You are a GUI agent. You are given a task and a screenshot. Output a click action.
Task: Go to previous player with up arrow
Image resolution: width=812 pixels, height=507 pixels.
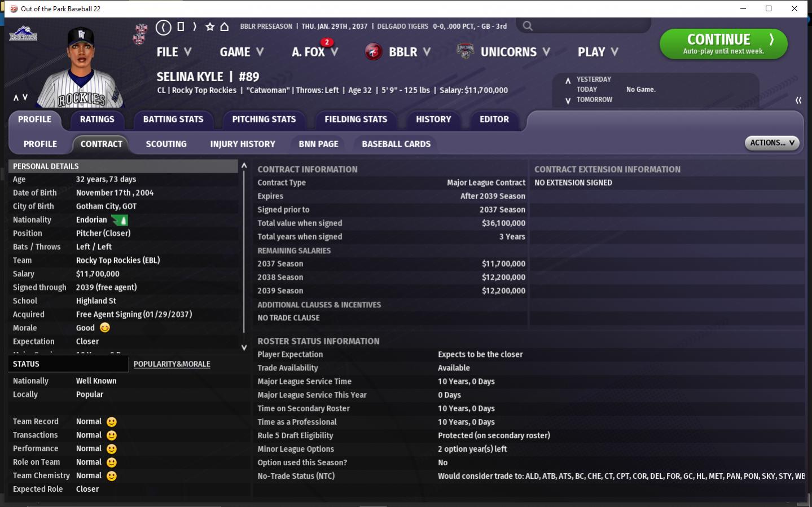point(16,98)
